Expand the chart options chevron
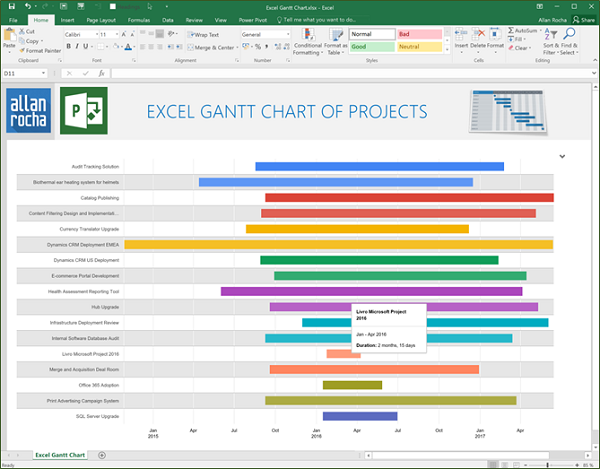Viewport: 600px width, 469px height. [x=562, y=156]
